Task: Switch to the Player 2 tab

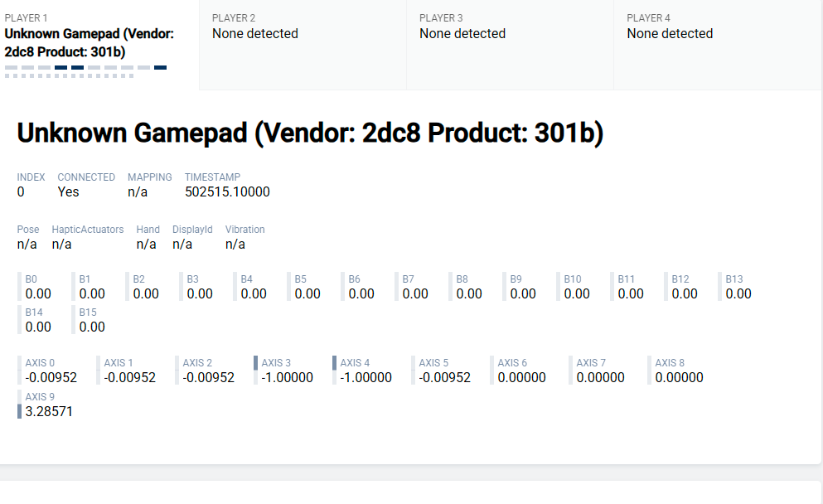Action: pos(303,45)
